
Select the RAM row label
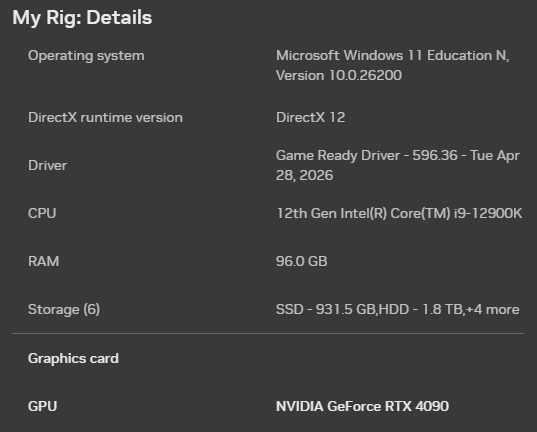(x=43, y=261)
